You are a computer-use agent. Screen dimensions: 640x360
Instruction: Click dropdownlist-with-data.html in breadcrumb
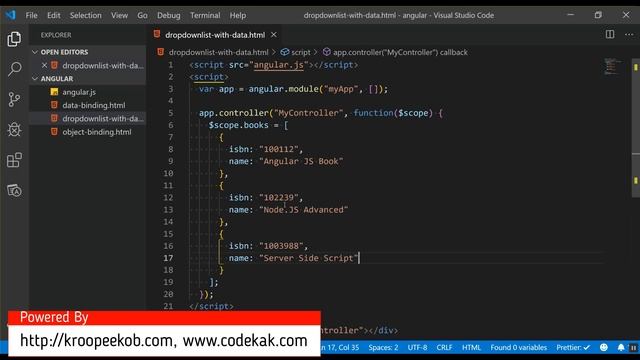coord(218,52)
